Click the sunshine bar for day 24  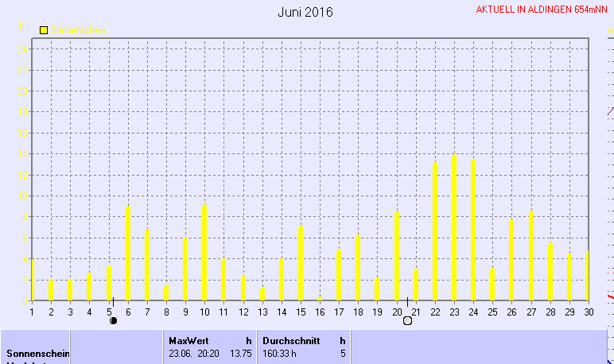click(473, 230)
